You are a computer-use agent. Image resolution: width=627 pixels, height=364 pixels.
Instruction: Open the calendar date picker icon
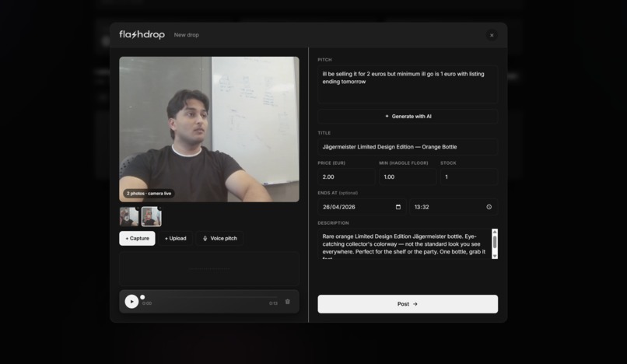398,207
